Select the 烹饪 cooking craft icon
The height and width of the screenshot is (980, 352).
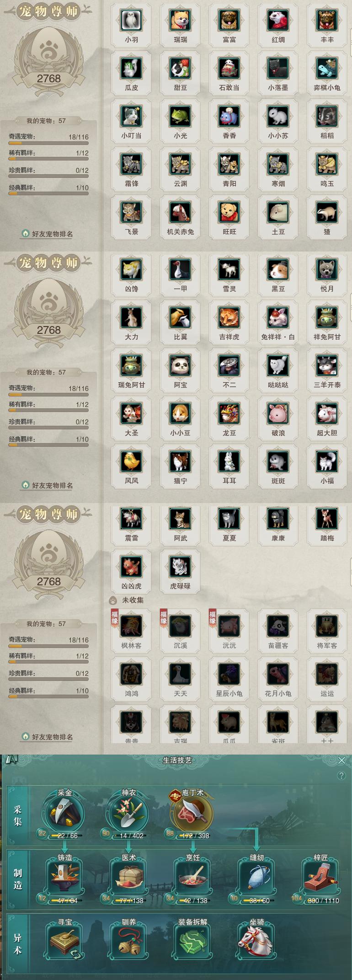(x=192, y=877)
